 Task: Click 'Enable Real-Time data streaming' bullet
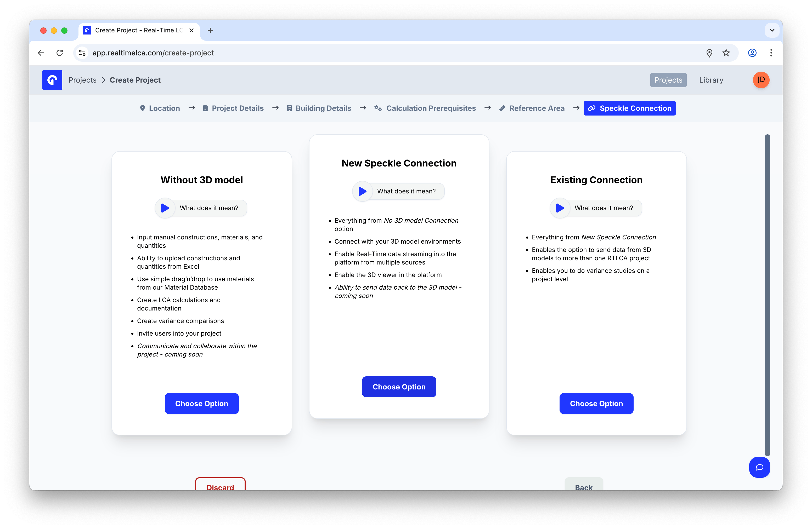pos(395,258)
